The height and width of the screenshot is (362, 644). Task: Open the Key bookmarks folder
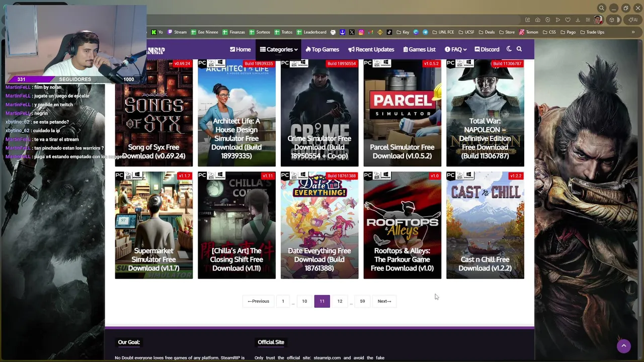tap(403, 32)
